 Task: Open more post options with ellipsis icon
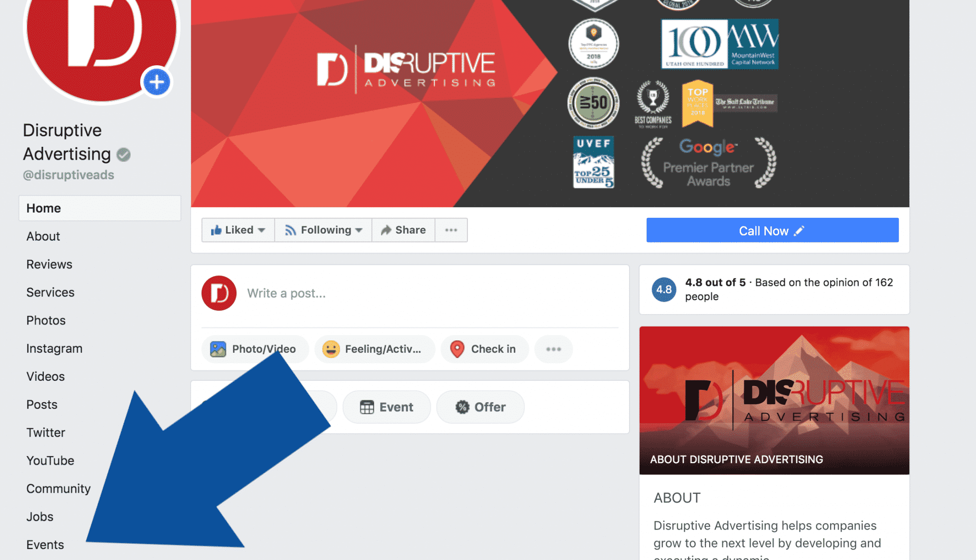(553, 349)
